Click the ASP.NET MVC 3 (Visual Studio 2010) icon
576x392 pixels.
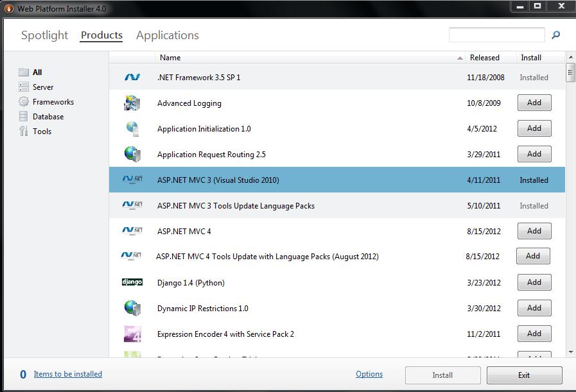(132, 180)
